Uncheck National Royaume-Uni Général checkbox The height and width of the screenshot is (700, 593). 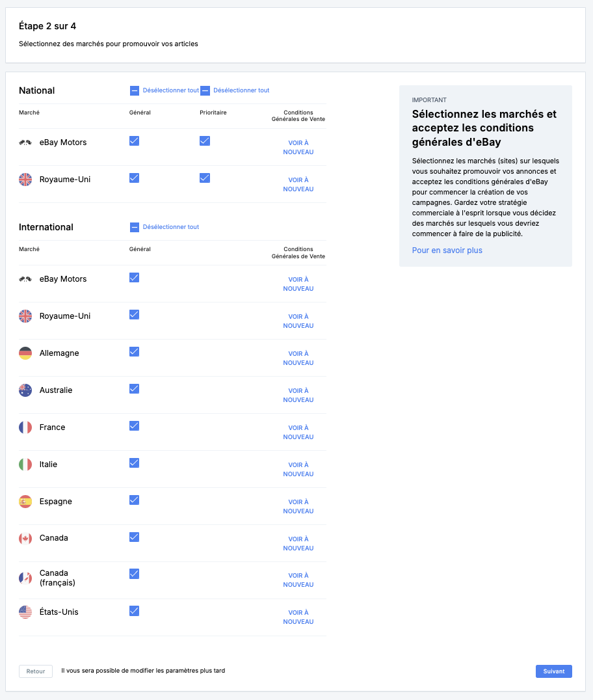(x=135, y=178)
